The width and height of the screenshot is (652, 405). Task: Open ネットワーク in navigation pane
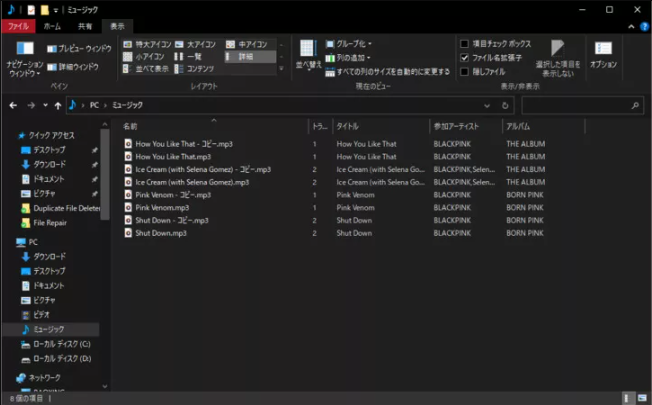click(38, 378)
